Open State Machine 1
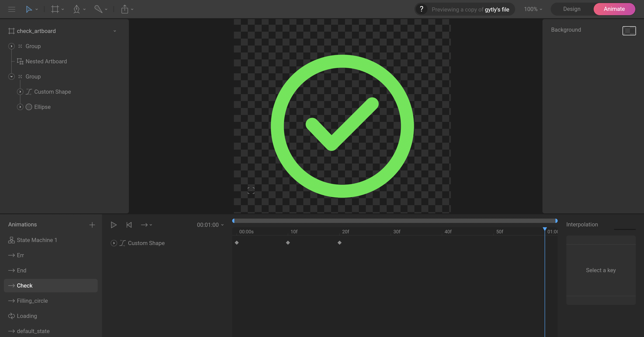The height and width of the screenshot is (337, 644). coord(37,240)
